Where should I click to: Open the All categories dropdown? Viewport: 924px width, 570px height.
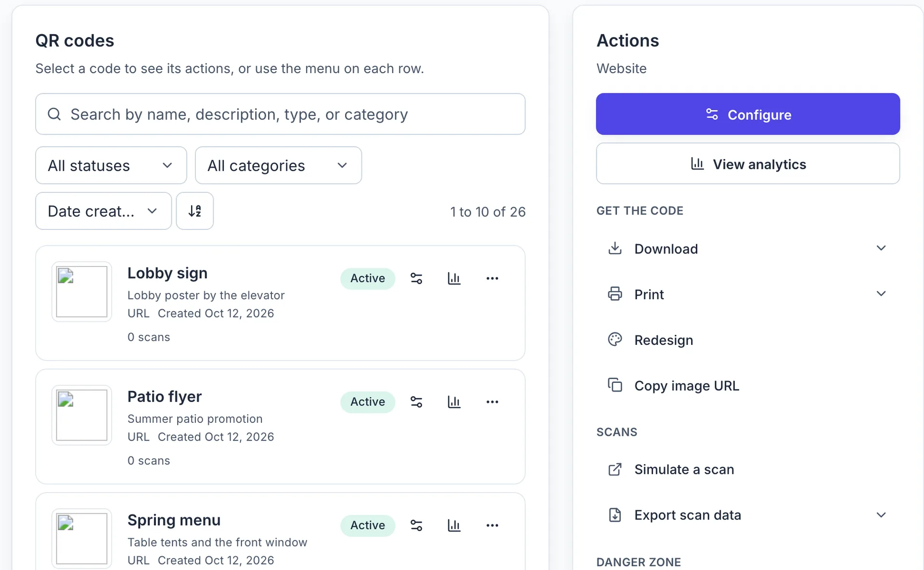[278, 165]
